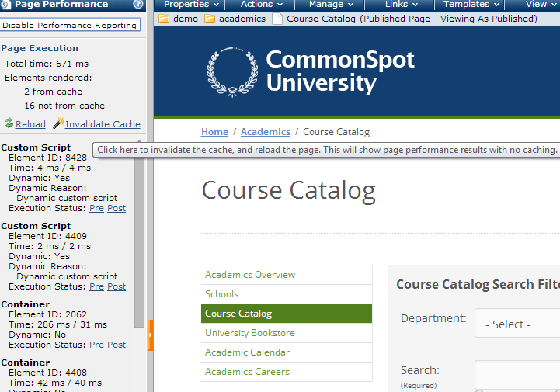
Task: Open the Actions menu
Action: (262, 5)
